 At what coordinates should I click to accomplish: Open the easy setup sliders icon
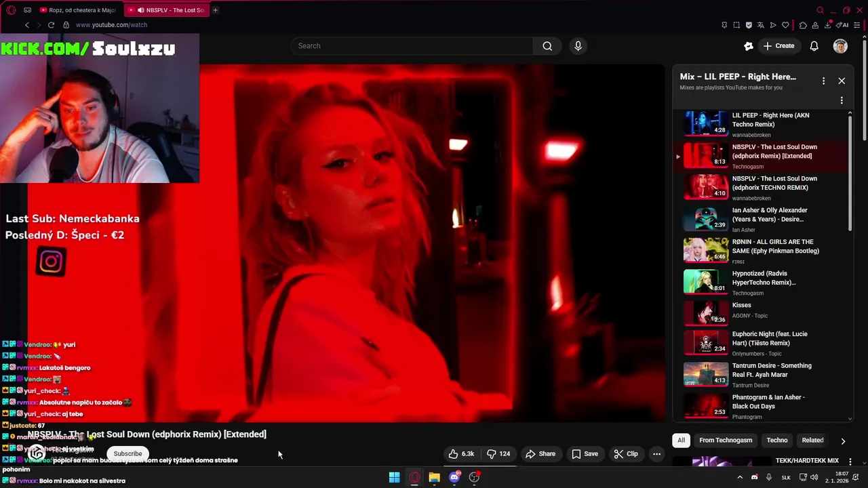(857, 25)
